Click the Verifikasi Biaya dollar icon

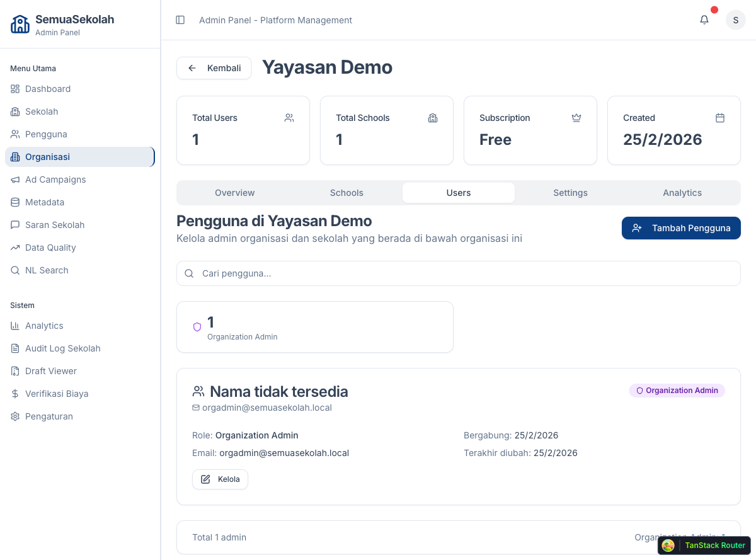tap(14, 393)
